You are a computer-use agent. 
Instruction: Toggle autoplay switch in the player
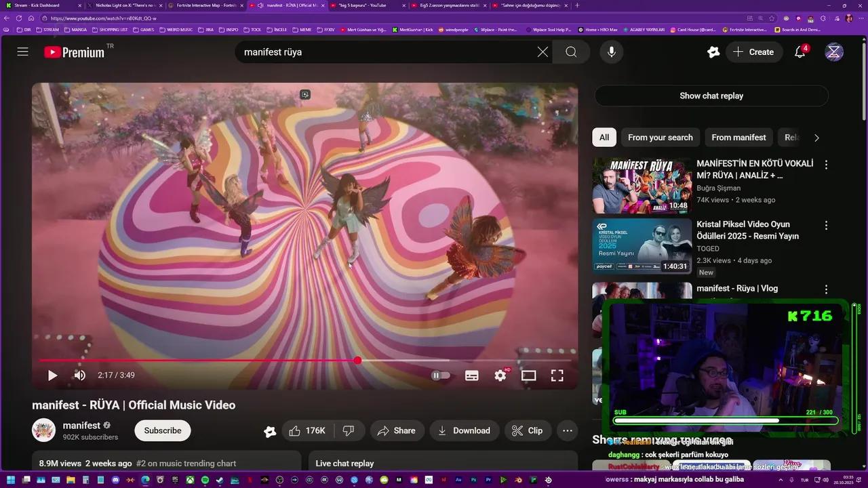click(440, 375)
